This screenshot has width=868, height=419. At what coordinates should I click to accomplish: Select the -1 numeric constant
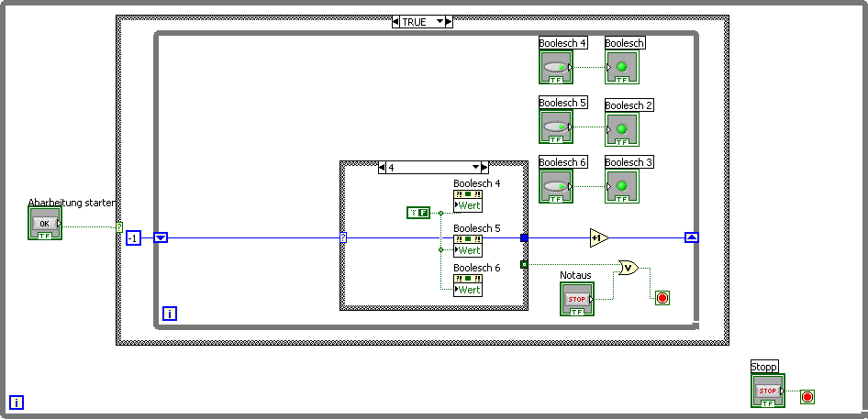133,238
